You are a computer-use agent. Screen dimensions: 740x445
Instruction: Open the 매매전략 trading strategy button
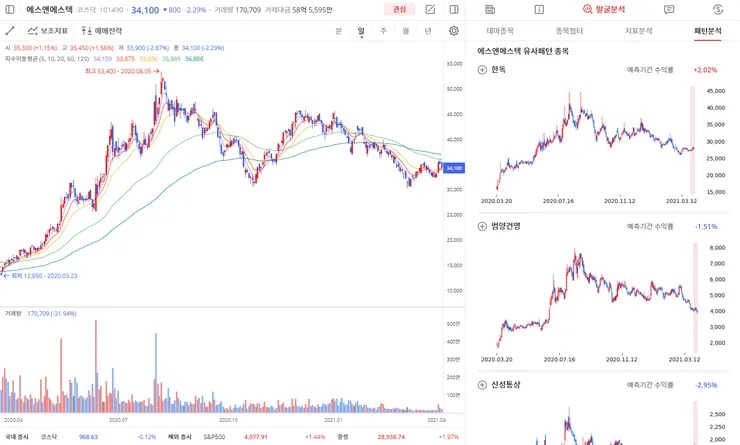click(x=101, y=31)
